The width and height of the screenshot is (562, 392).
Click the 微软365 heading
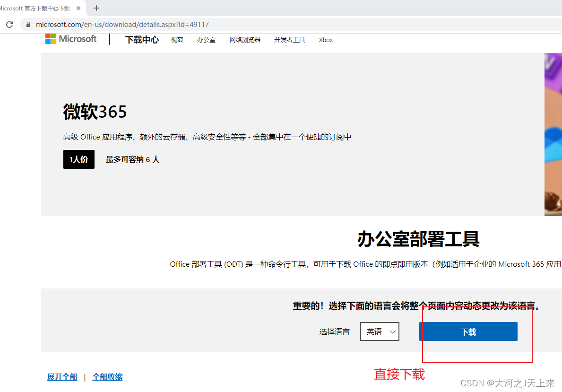[x=95, y=112]
